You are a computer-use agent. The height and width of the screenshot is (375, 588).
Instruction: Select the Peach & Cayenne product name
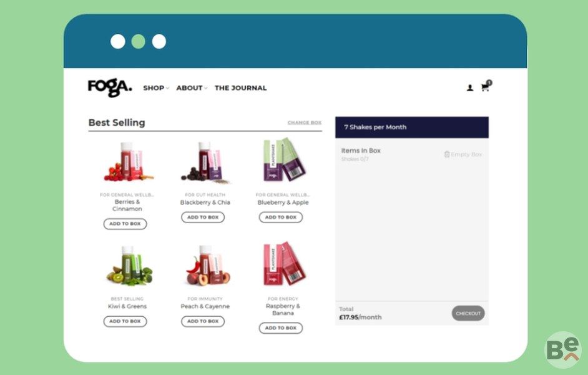point(205,306)
